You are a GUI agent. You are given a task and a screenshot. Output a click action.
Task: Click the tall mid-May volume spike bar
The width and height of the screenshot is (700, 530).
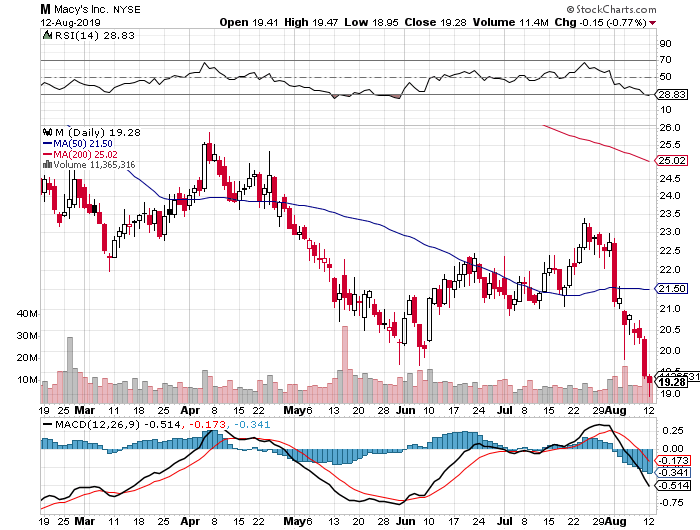344,365
